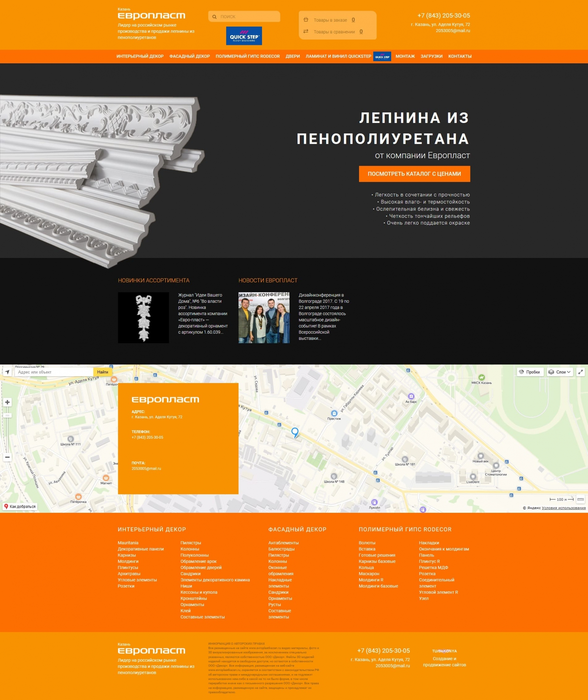Open the Контакты menu item
588x700 pixels.
click(x=459, y=56)
